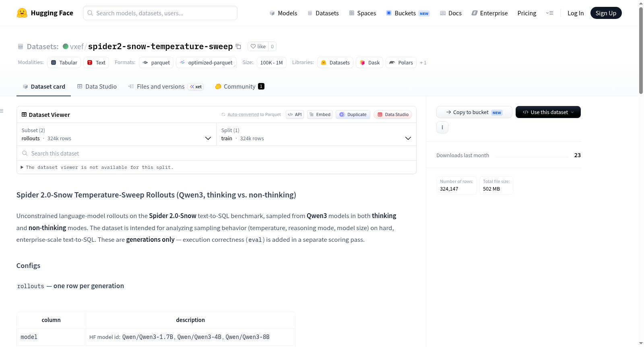Screen dimensions: 644x347
Task: Click the Total file size 502 MB value
Action: (491, 189)
